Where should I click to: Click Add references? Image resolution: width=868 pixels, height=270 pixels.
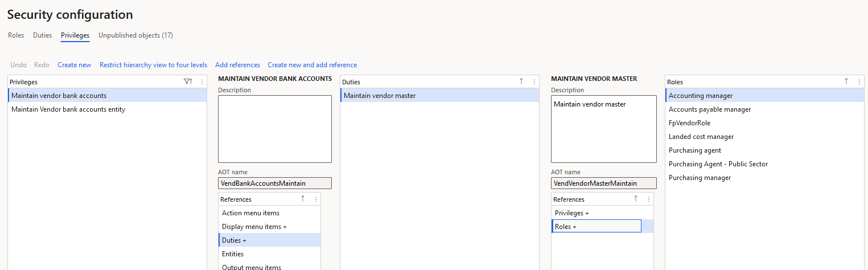point(237,65)
